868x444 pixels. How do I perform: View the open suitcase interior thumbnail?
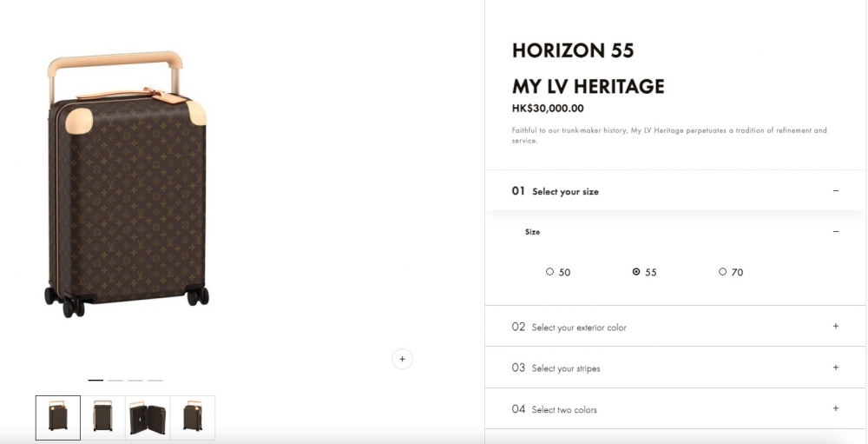[x=148, y=418]
